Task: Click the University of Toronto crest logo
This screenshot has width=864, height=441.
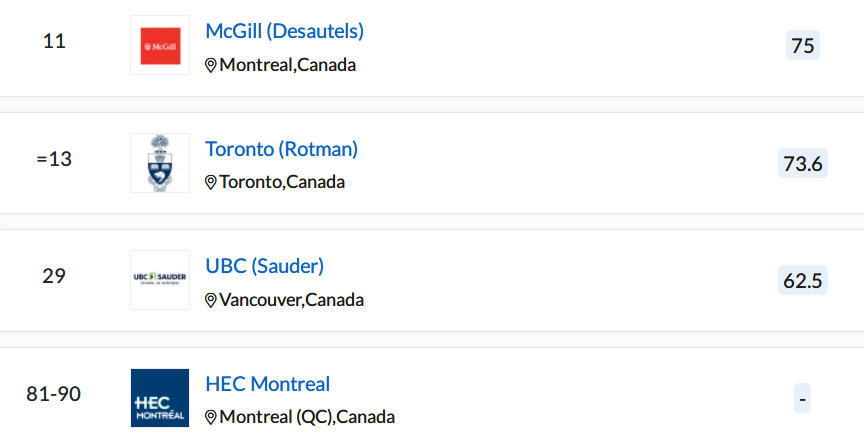Action: (160, 163)
